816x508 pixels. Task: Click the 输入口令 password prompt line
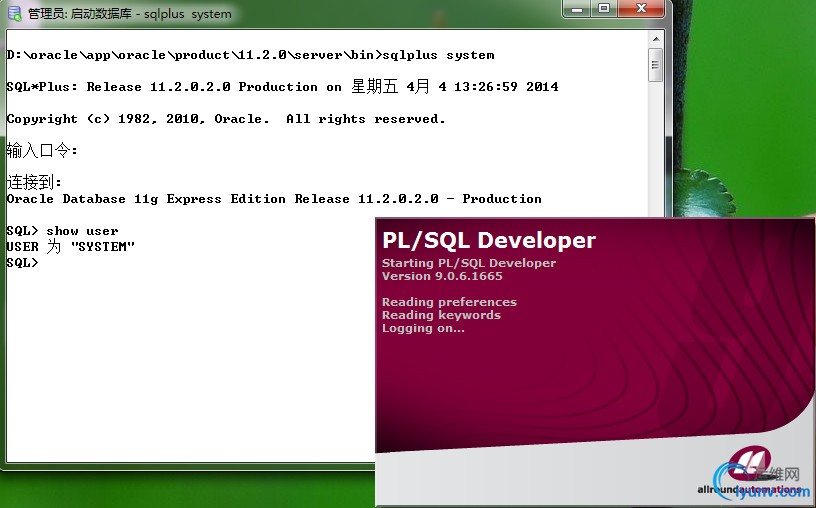pyautogui.click(x=42, y=151)
